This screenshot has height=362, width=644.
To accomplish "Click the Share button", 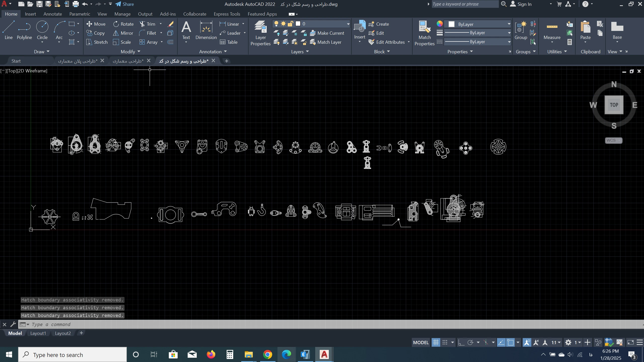I will (125, 4).
